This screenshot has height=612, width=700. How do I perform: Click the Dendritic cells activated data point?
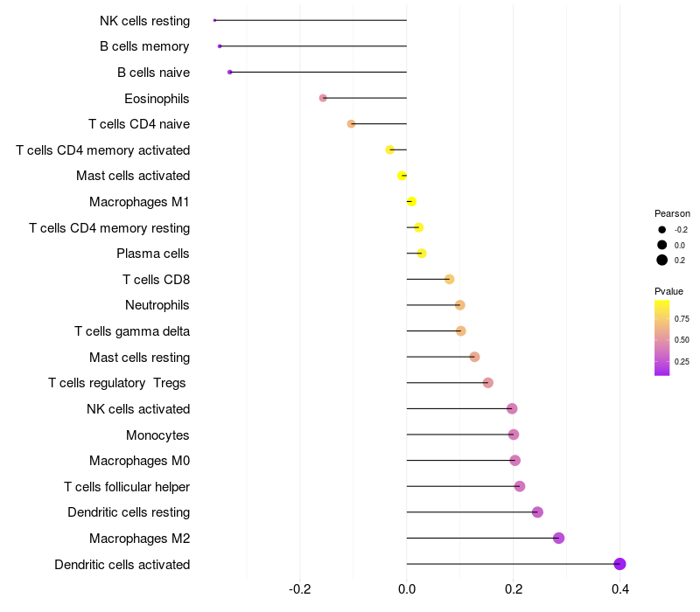[619, 564]
